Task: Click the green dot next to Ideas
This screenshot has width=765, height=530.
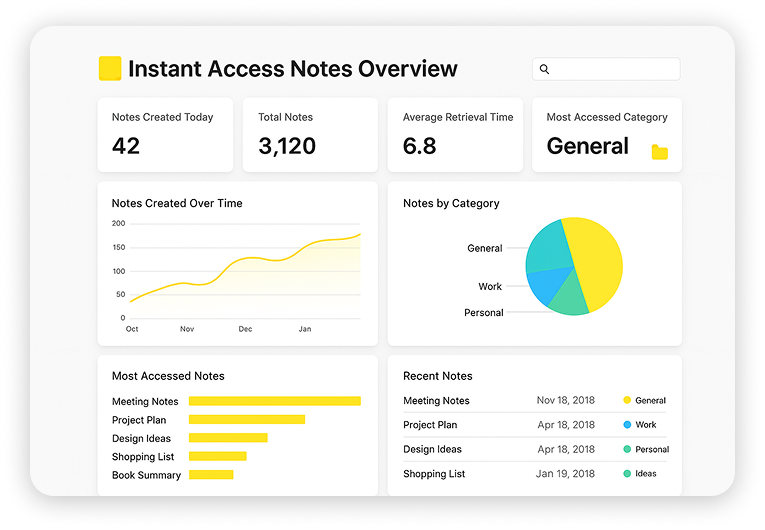Action: tap(627, 474)
